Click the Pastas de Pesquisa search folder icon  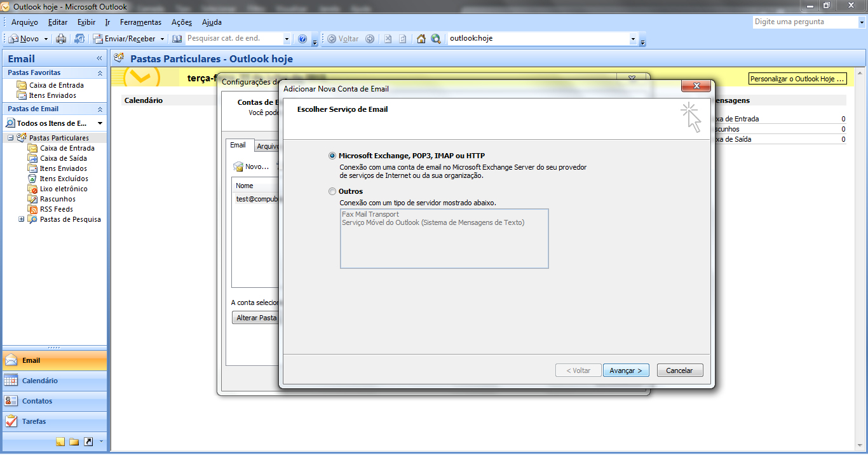click(32, 219)
